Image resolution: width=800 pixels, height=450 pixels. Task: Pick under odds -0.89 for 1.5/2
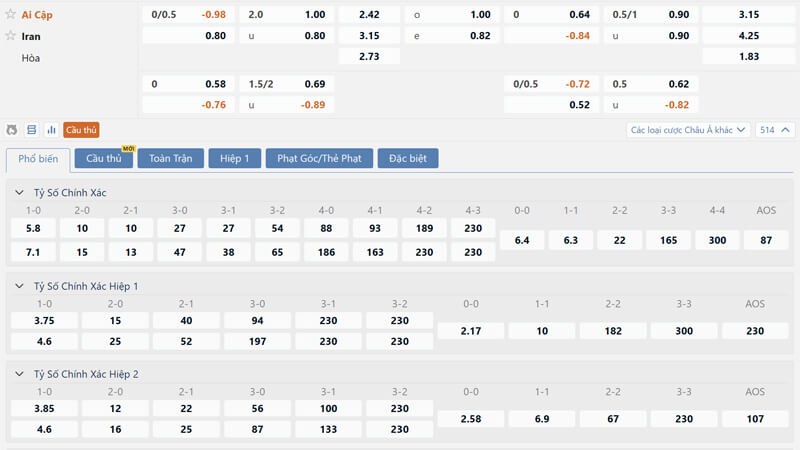click(287, 105)
